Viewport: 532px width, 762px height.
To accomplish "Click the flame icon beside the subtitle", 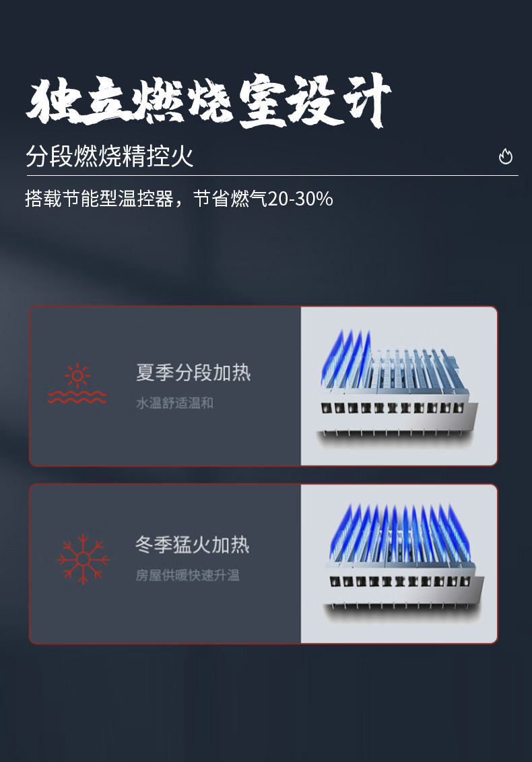I will click(x=505, y=156).
